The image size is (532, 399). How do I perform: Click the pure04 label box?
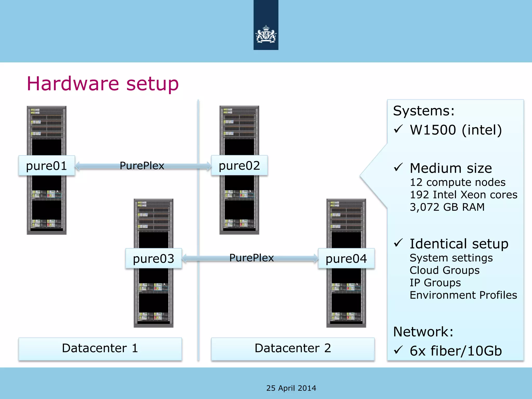tap(346, 258)
